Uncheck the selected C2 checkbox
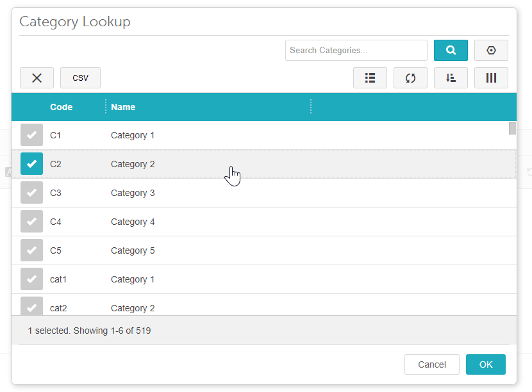The image size is (532, 392). tap(31, 164)
